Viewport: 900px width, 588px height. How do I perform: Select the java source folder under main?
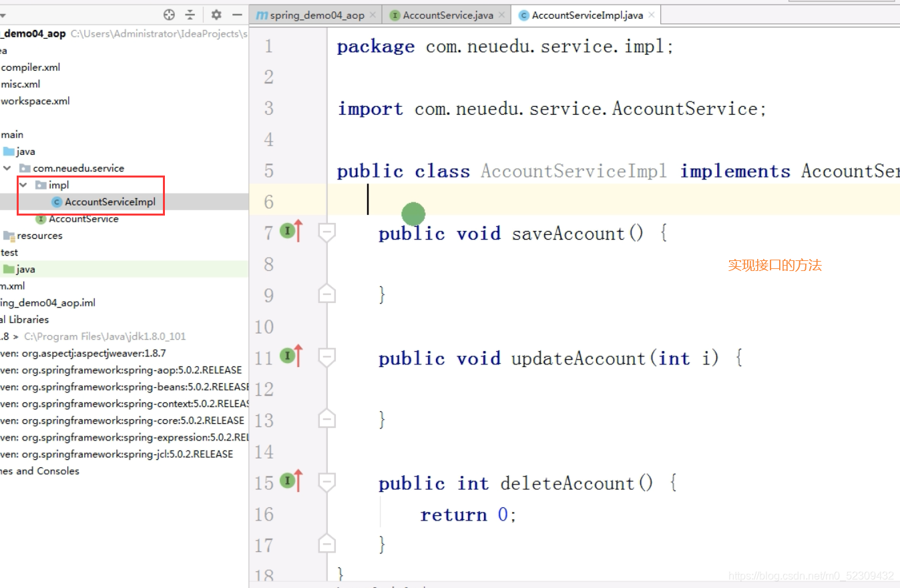click(26, 152)
